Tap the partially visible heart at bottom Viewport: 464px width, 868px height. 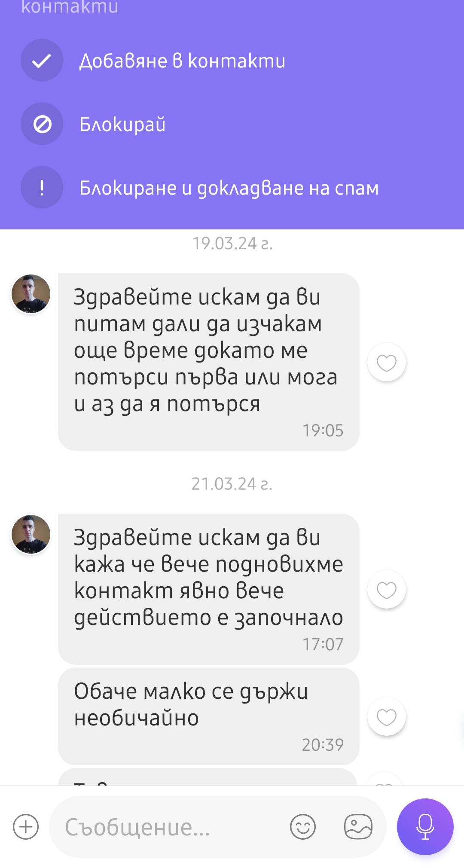pyautogui.click(x=386, y=780)
